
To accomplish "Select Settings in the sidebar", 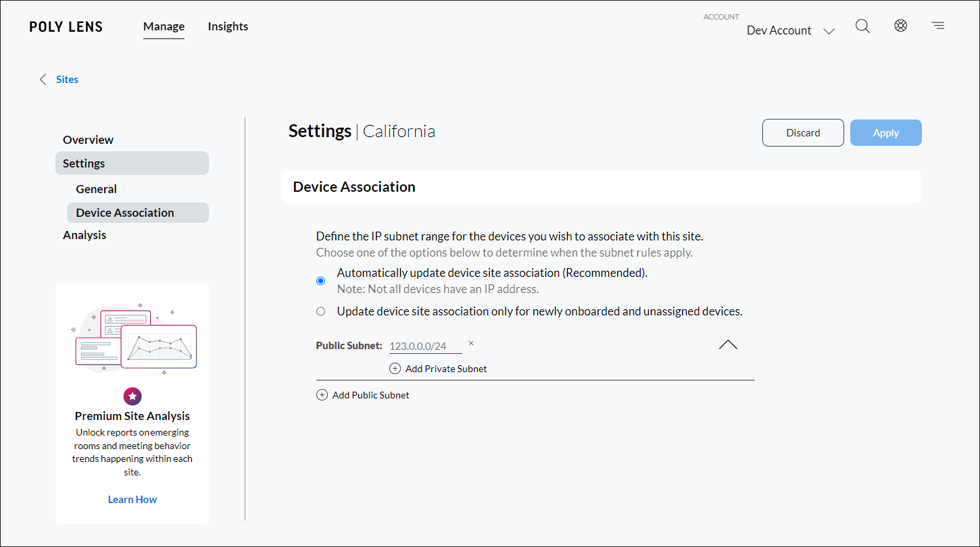I will coord(132,163).
